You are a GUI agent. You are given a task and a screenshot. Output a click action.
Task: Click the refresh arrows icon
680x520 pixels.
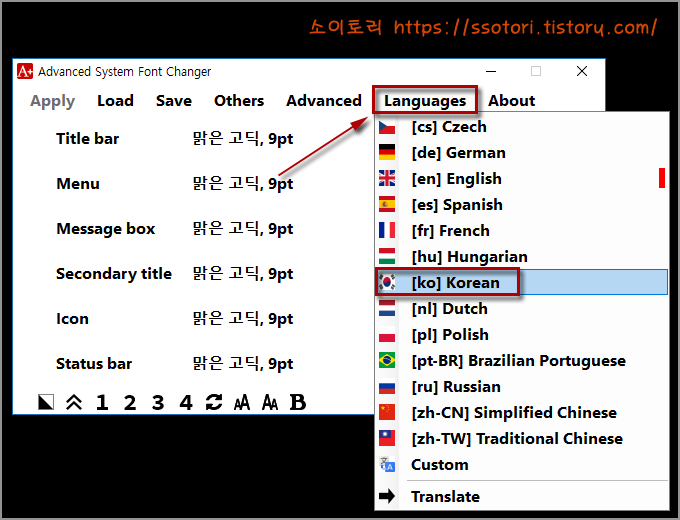click(214, 402)
